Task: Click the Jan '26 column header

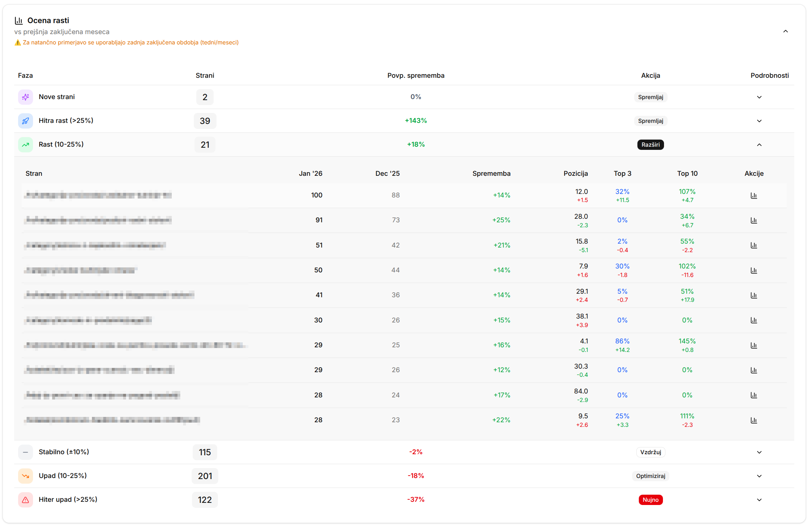Action: point(310,173)
